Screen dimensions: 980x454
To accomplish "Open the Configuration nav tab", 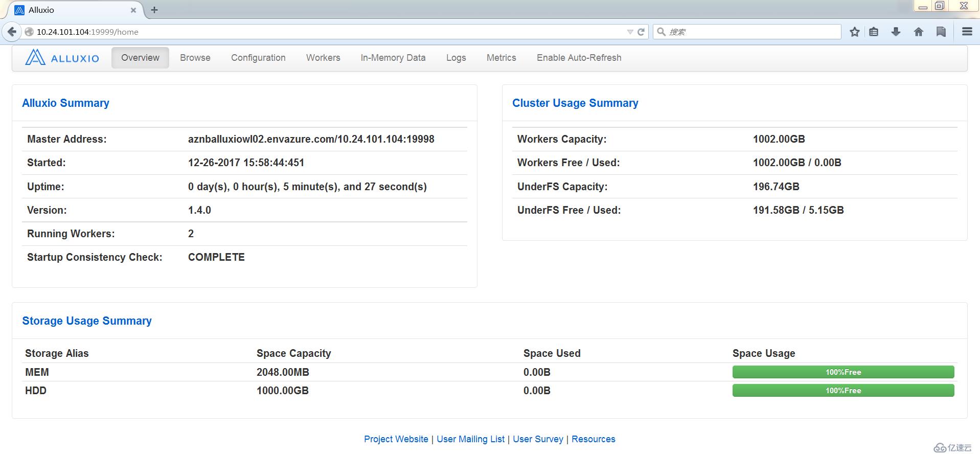I will 258,58.
